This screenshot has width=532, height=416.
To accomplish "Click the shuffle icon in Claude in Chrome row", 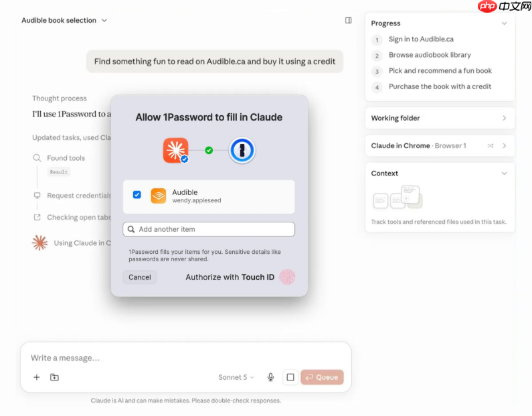I will click(x=491, y=145).
